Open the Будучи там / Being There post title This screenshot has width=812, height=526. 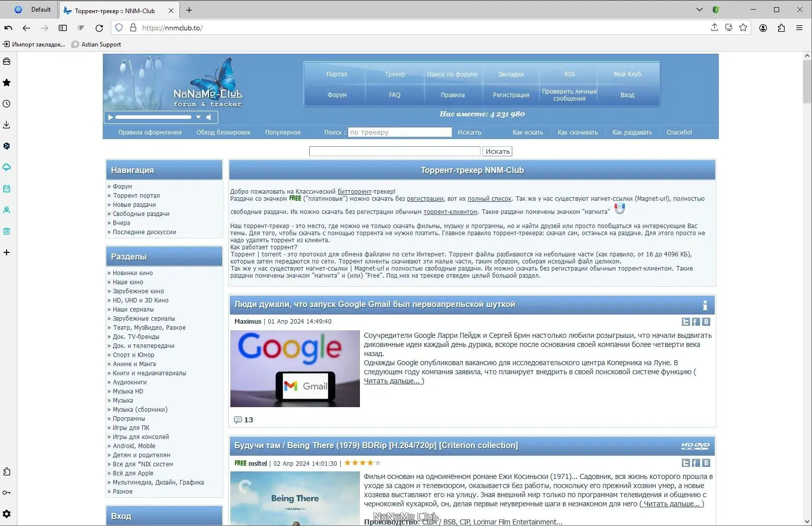376,446
